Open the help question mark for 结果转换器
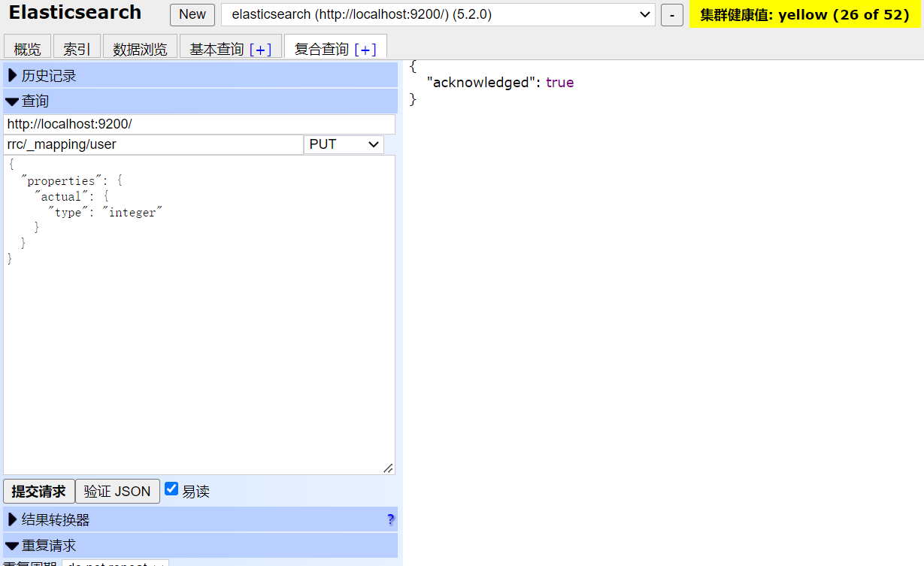 (x=390, y=519)
